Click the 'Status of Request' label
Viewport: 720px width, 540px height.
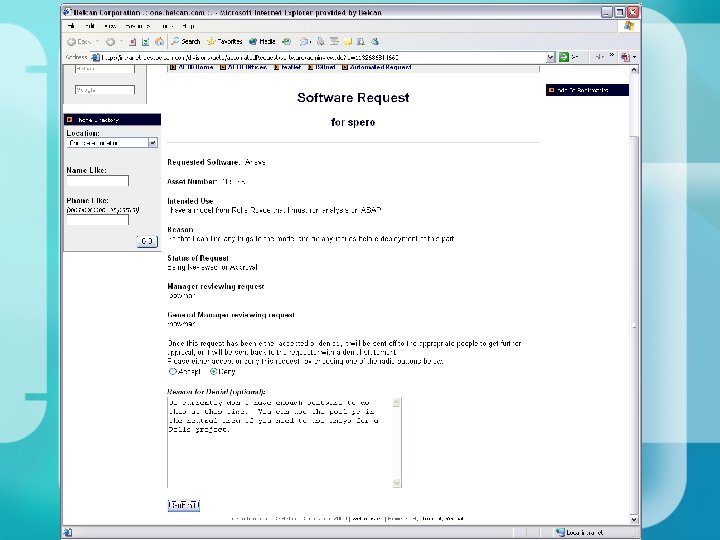click(x=198, y=258)
